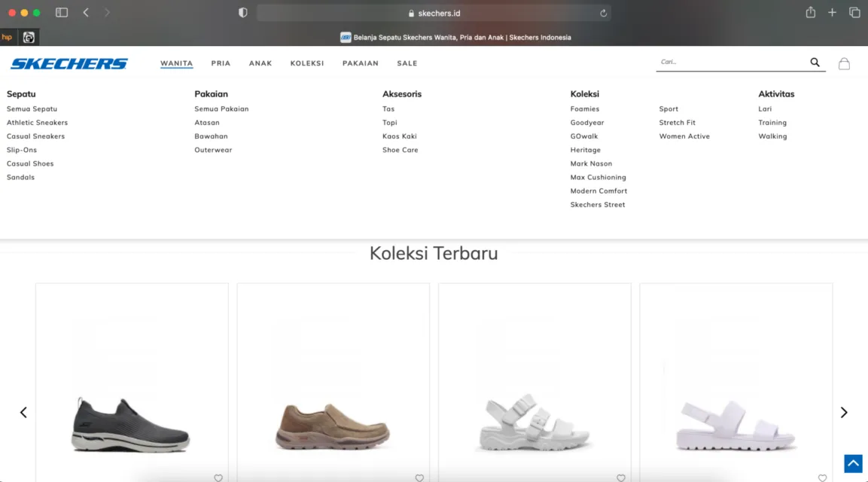Open Women Active collection link
The height and width of the screenshot is (482, 868).
coord(684,136)
